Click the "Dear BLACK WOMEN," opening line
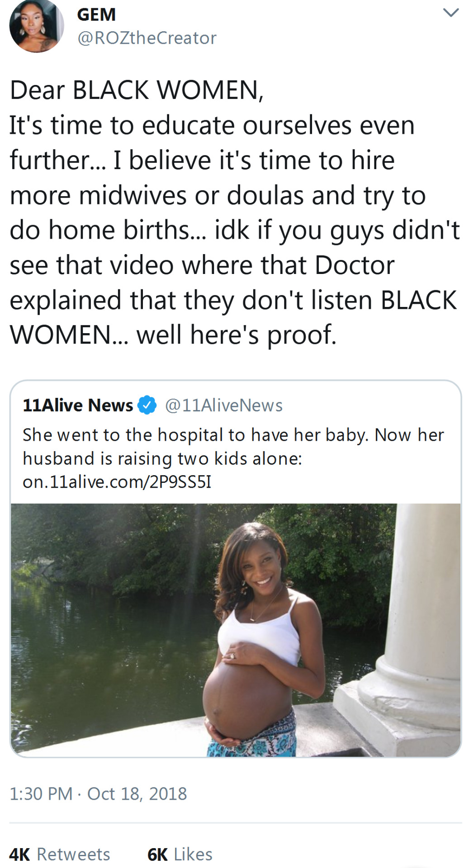The image size is (474, 868). pyautogui.click(x=137, y=90)
